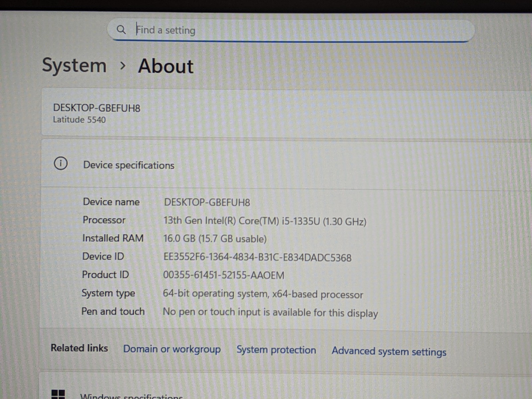The width and height of the screenshot is (532, 399).
Task: Select No pen or touch input text
Action: 270,313
